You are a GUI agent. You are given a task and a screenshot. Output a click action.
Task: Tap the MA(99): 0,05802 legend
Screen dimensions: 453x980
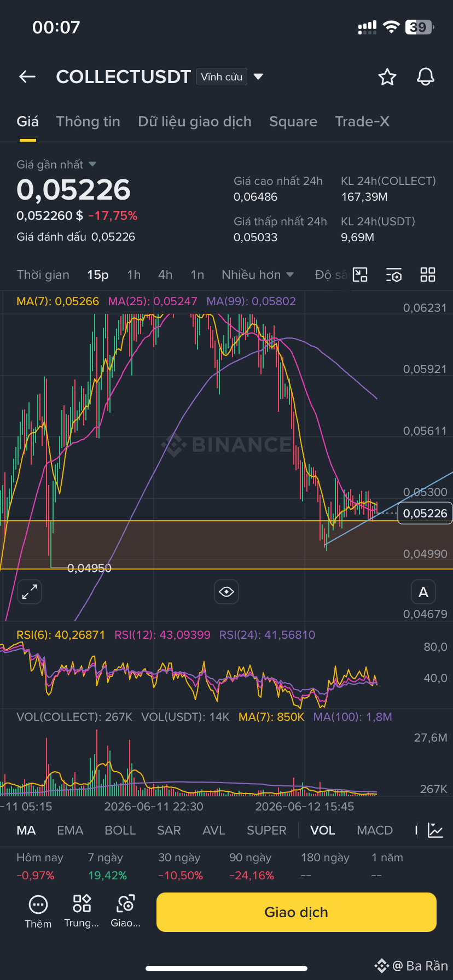pyautogui.click(x=251, y=301)
